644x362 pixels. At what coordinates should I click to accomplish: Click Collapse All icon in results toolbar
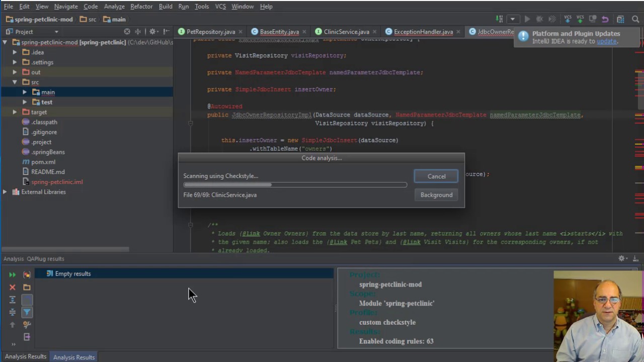(13, 312)
